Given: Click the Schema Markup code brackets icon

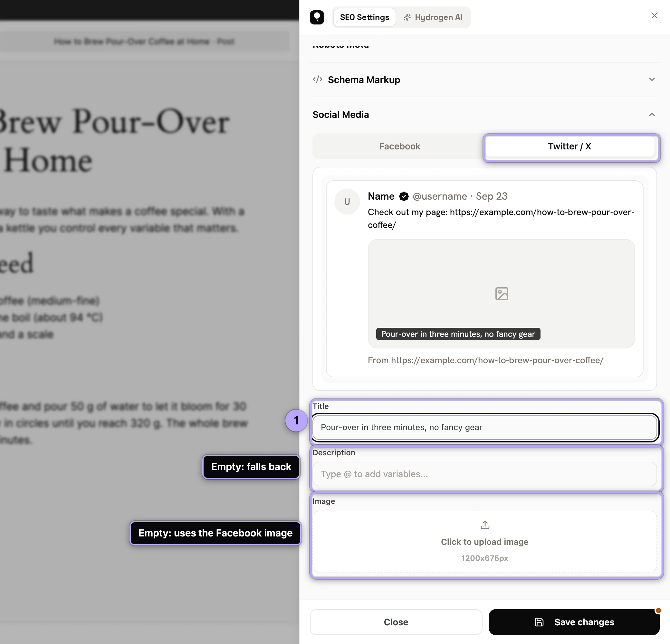Looking at the screenshot, I should (x=318, y=80).
